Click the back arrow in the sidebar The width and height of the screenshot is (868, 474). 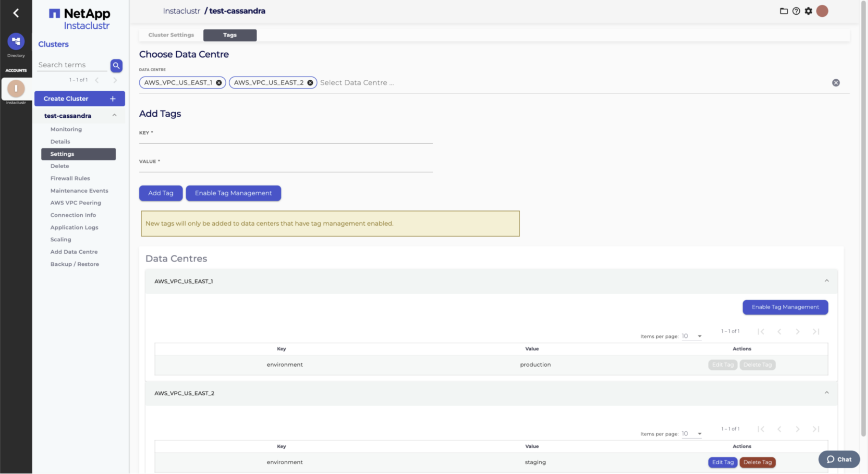coord(16,13)
